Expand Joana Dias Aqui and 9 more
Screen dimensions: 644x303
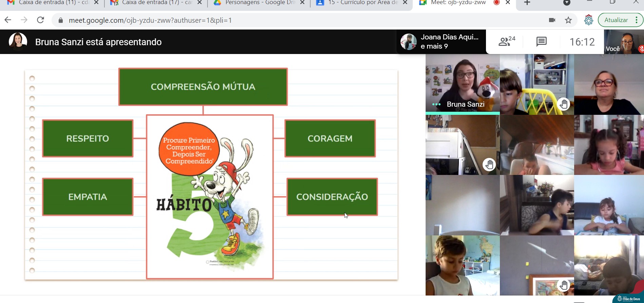440,41
